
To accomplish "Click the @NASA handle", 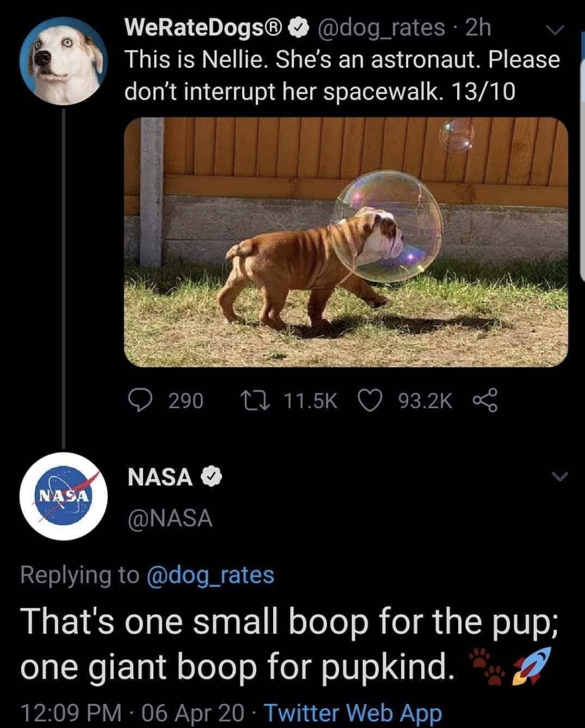I will [170, 518].
